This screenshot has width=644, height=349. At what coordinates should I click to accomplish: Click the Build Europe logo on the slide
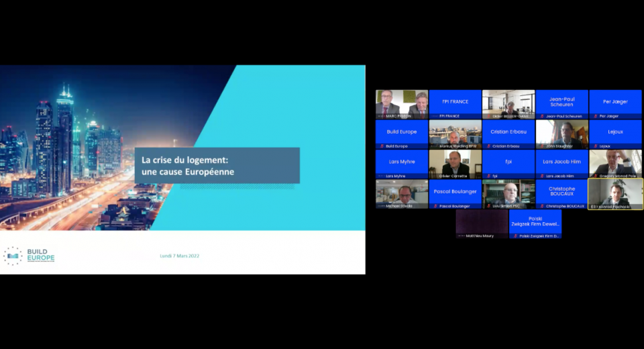29,256
